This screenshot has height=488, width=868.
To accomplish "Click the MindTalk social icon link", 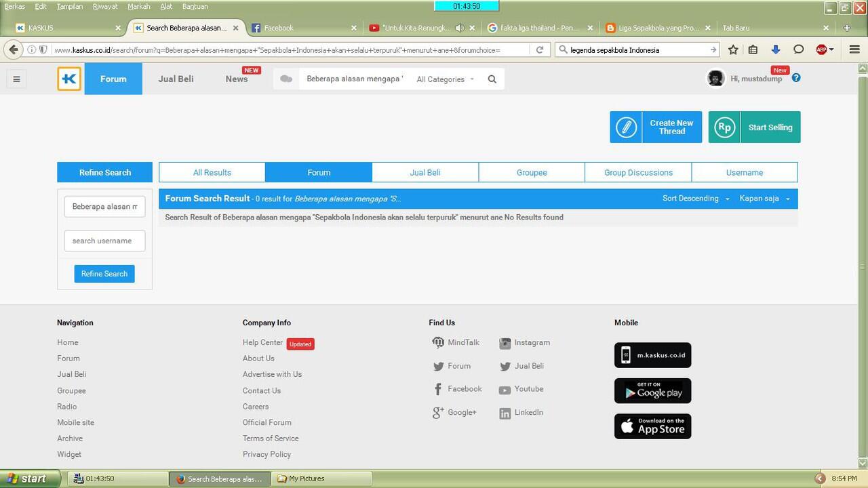I will pyautogui.click(x=456, y=343).
